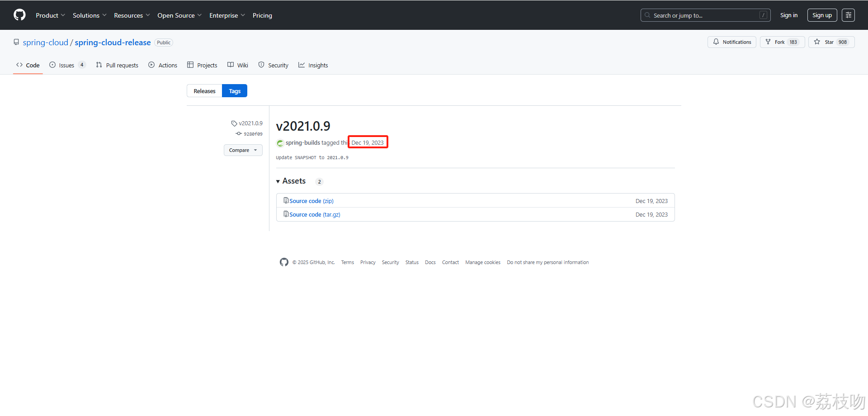This screenshot has height=416, width=868.
Task: Click the tag icon beside v2021.0.9
Action: [x=234, y=123]
